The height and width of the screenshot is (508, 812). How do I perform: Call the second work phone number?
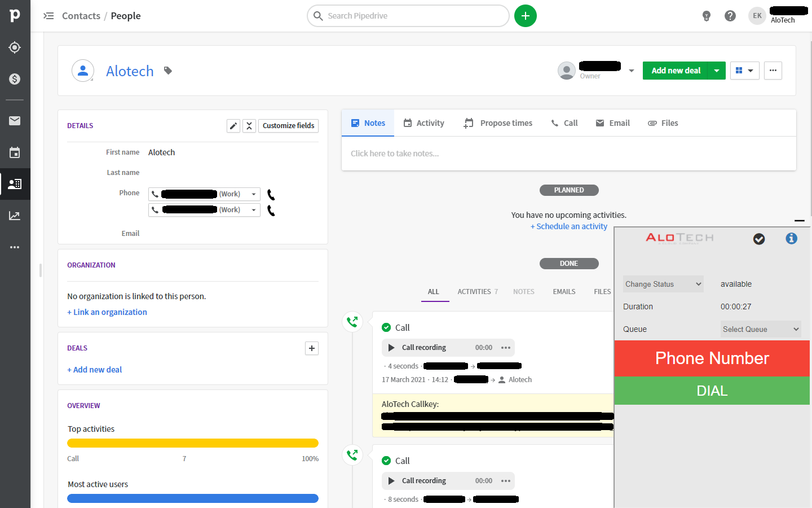pyautogui.click(x=271, y=211)
